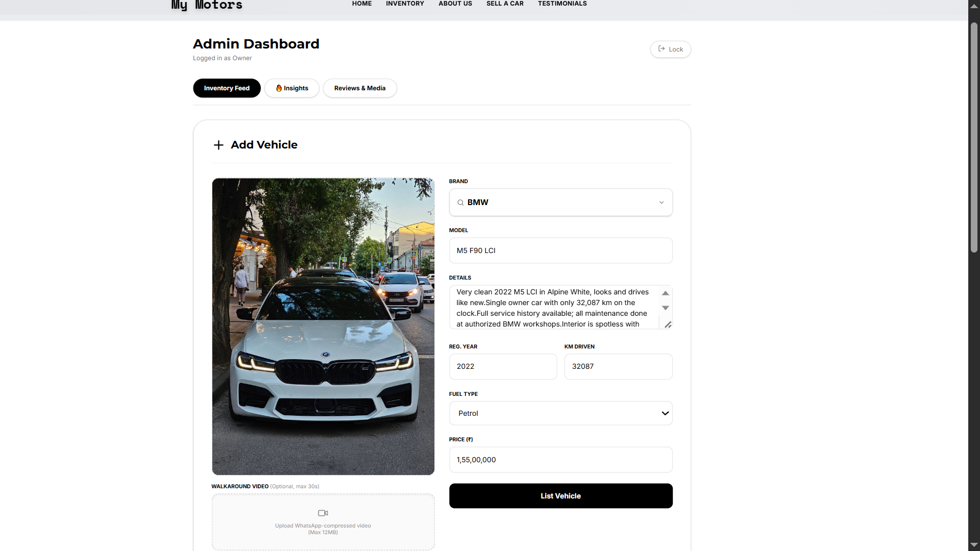Open the HOME nav link

coord(362,4)
